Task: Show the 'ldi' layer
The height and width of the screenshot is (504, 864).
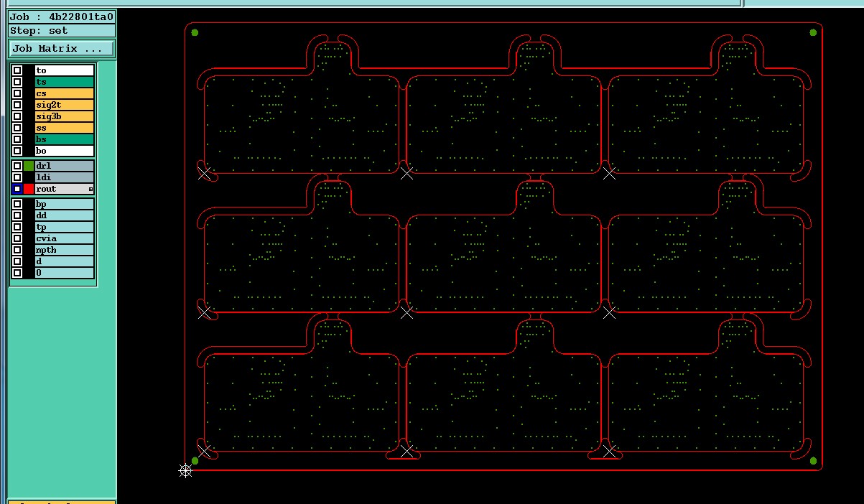Action: [65, 177]
